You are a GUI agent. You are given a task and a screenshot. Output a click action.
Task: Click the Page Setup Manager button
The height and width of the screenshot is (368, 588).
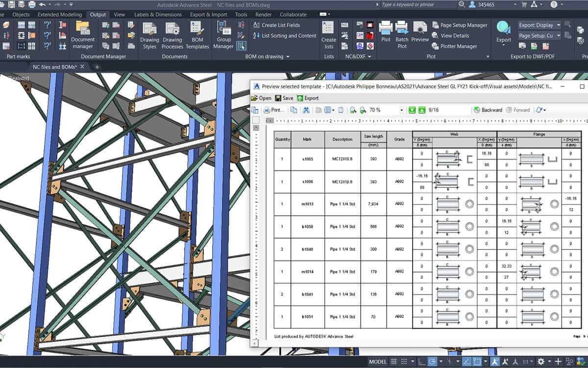point(459,25)
